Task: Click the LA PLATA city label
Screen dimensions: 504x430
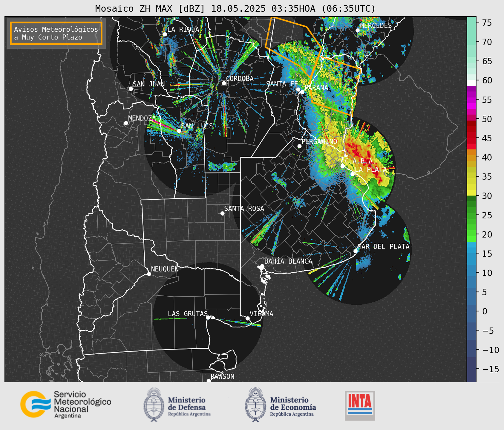Action: [x=370, y=169]
